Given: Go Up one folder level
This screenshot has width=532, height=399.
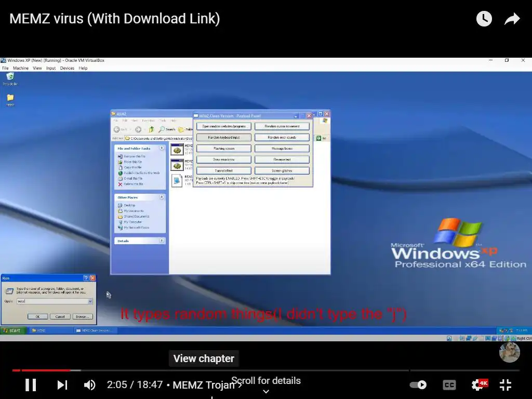Looking at the screenshot, I should (x=151, y=129).
